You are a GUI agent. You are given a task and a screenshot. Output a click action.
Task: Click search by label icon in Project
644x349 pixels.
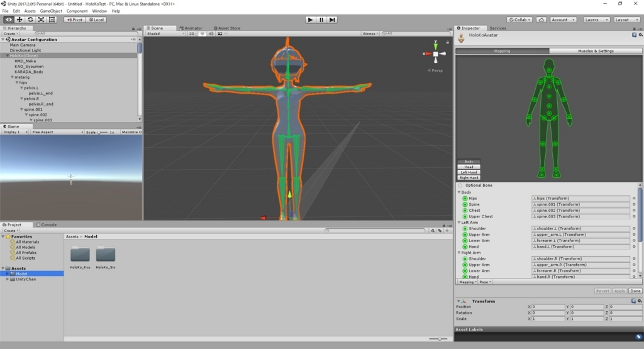[x=440, y=231]
